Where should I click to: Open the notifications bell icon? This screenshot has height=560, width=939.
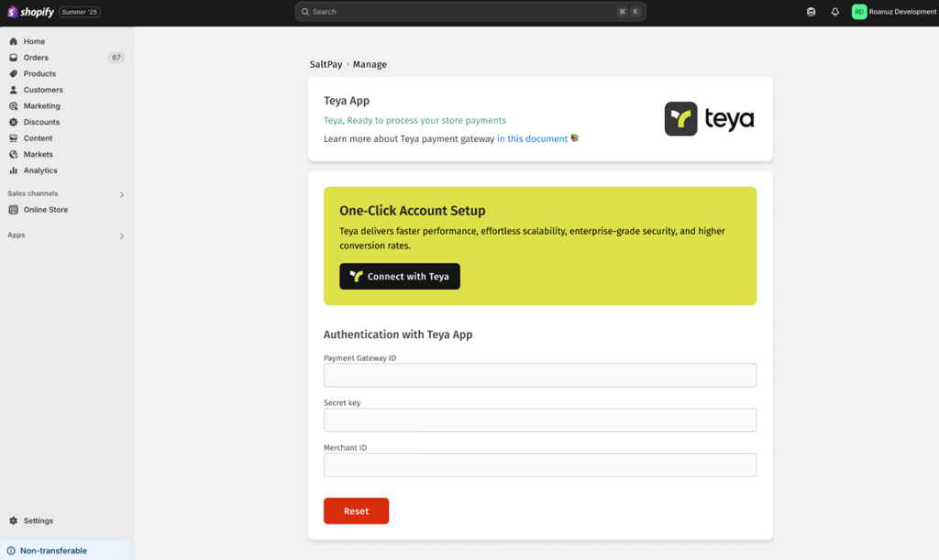pyautogui.click(x=835, y=12)
